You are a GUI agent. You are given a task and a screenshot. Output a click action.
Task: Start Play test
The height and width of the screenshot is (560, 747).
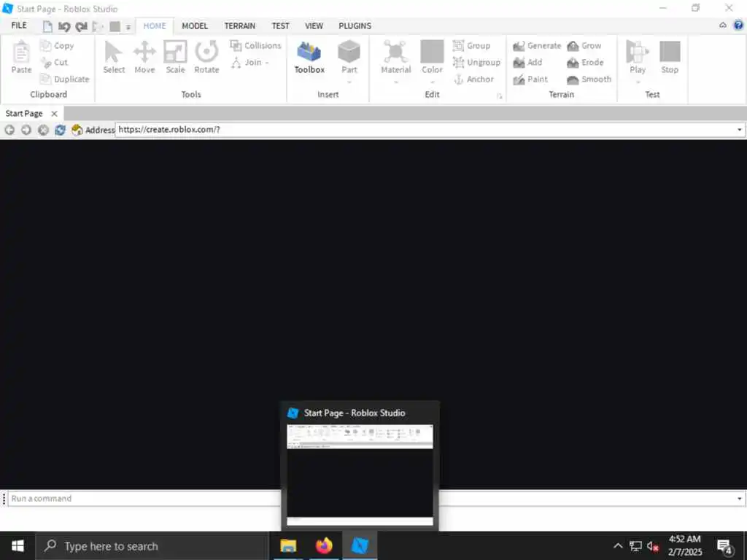click(638, 57)
